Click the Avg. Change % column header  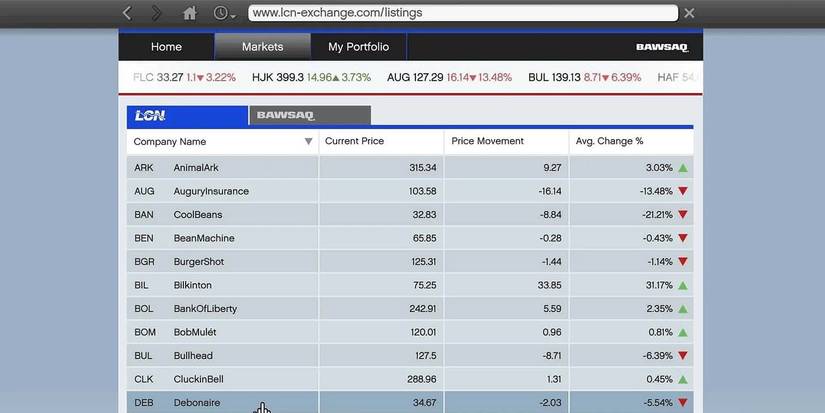click(631, 141)
